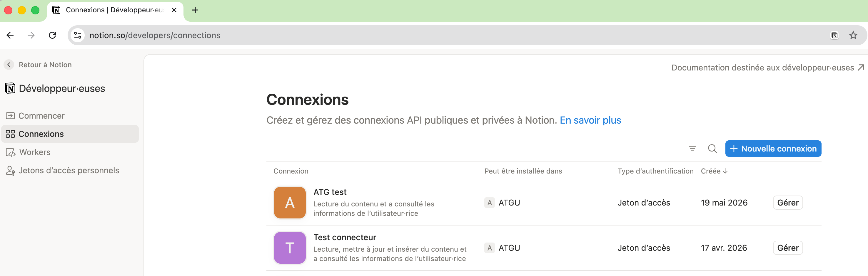
Task: Click the Jetons d'accès personnels key icon
Action: [x=11, y=171]
